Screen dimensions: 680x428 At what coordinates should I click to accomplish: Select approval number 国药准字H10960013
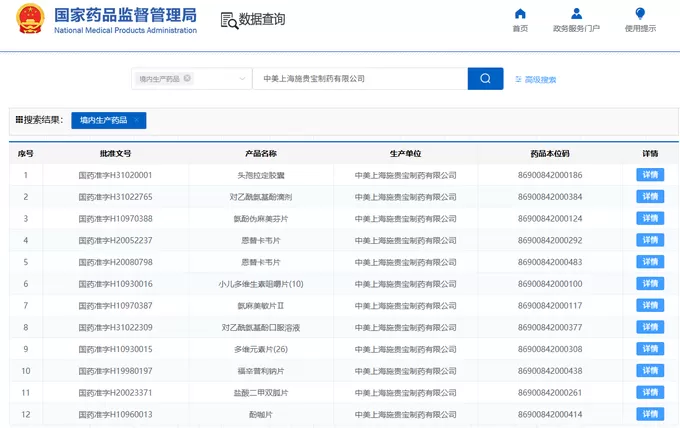(x=115, y=414)
